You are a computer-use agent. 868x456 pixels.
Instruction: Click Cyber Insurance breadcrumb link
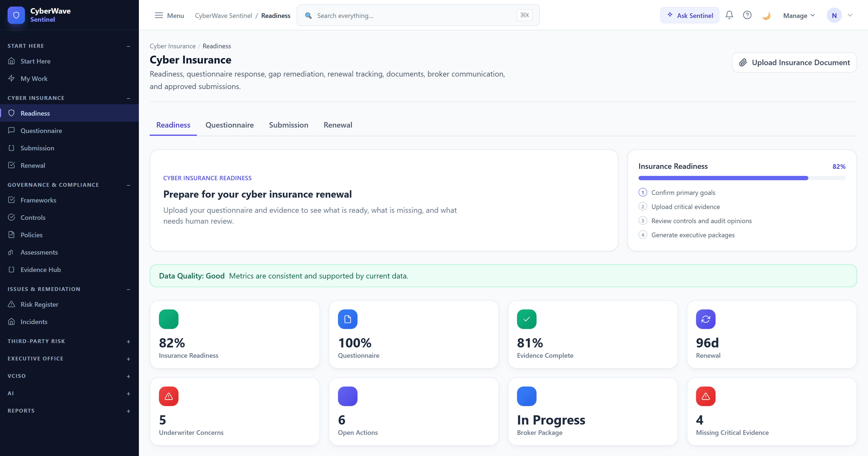[x=173, y=46]
